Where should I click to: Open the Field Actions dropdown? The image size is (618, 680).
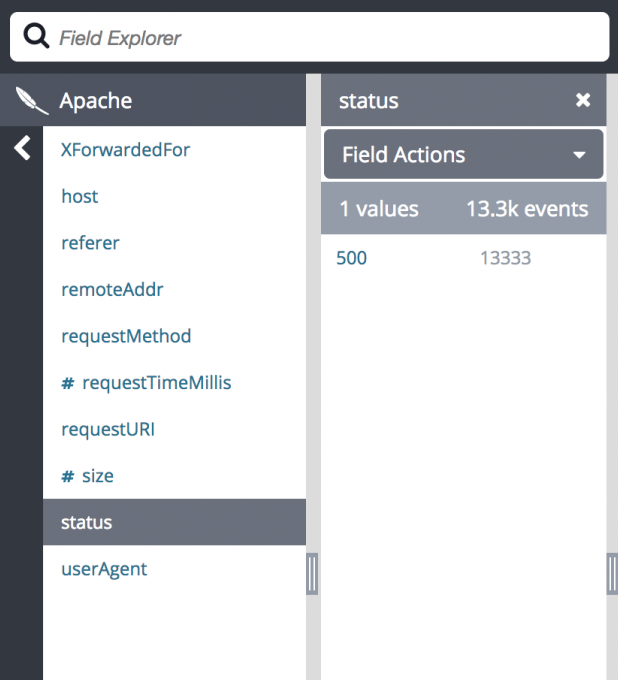coord(463,155)
